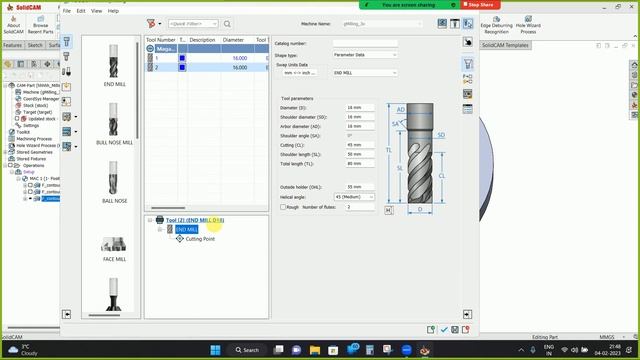Screen dimensions: 640x360
Task: Open the Shape type dropdown
Action: point(365,55)
